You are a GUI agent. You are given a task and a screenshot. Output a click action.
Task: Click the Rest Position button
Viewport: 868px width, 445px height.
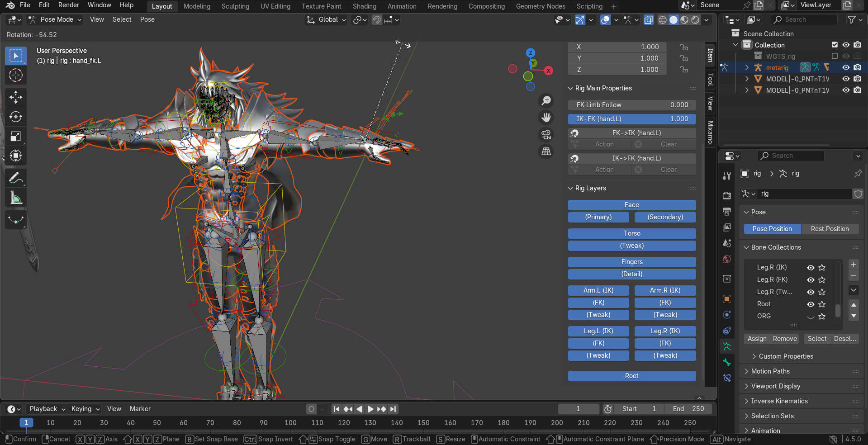tap(830, 229)
